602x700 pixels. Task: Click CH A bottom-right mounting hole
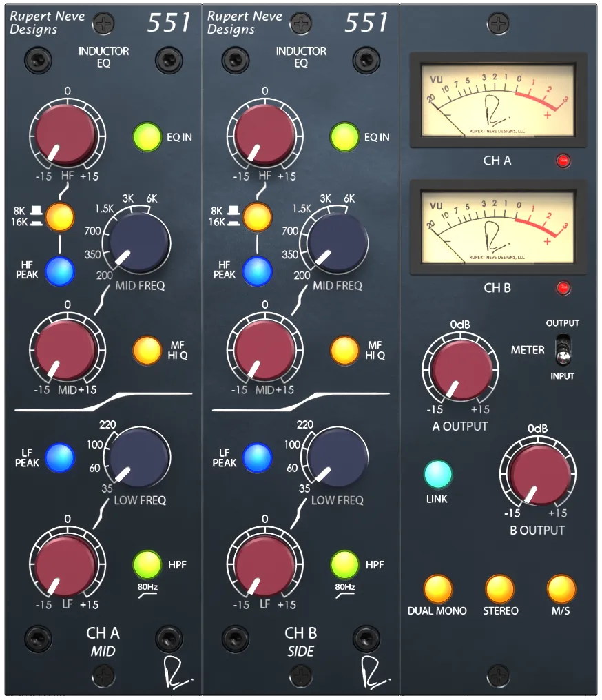(x=169, y=639)
